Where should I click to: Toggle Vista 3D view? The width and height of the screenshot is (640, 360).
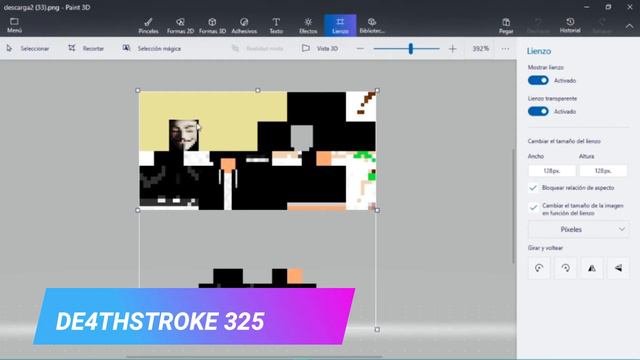320,49
